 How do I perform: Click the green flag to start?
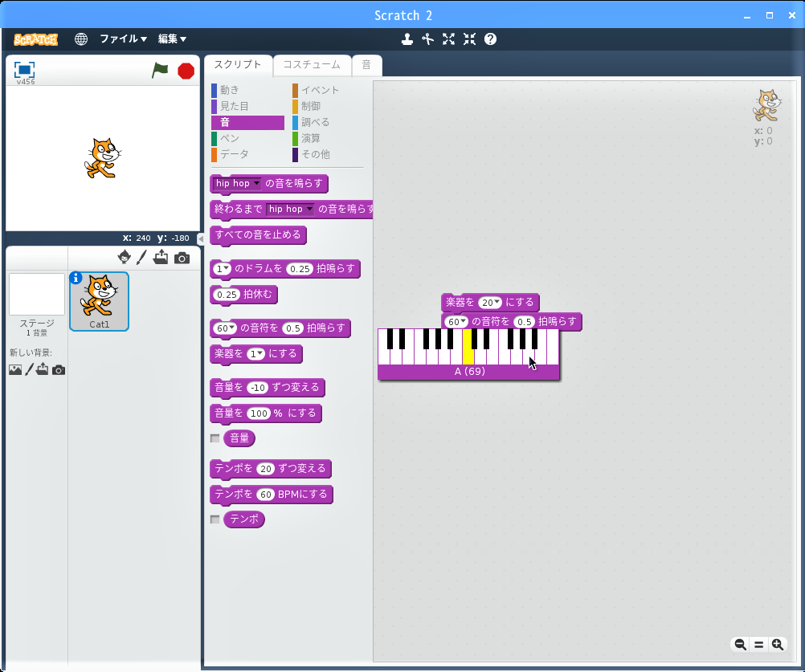pos(161,71)
